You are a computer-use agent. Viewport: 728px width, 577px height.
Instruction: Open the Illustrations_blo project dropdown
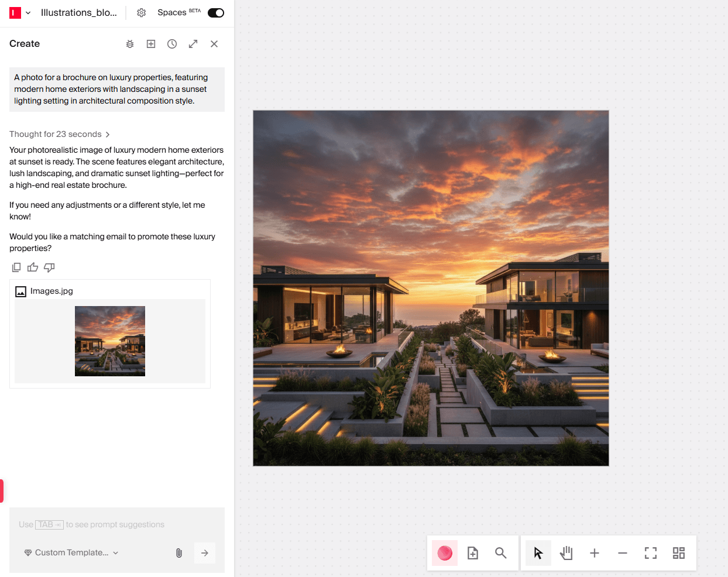tap(28, 12)
